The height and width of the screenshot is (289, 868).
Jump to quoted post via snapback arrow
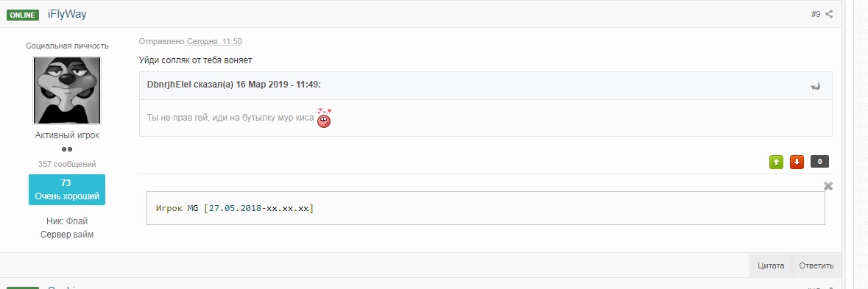click(x=816, y=86)
